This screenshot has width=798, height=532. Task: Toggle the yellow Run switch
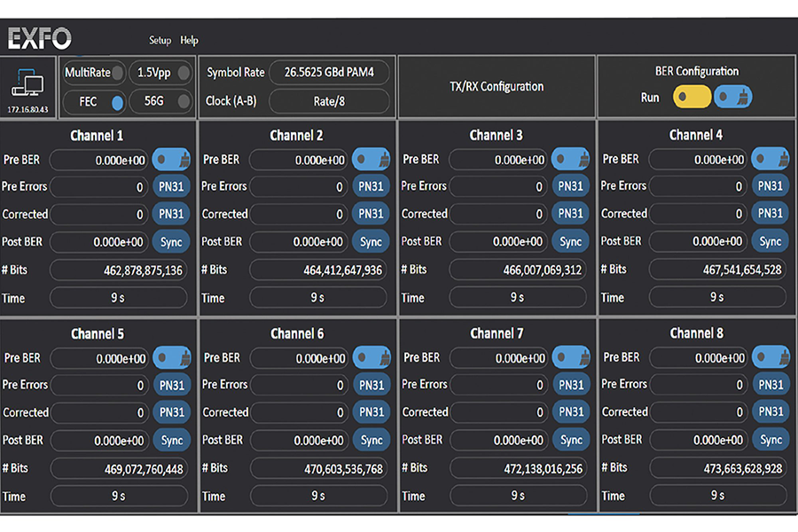coord(692,97)
